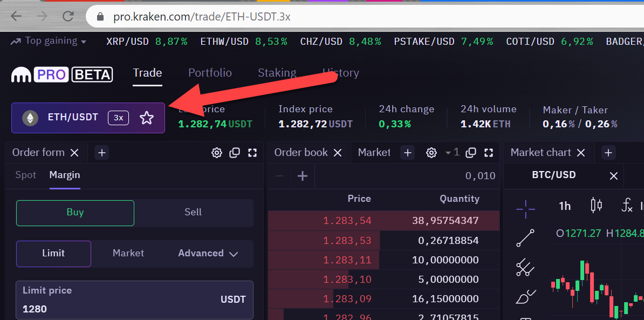Switch to the Margin tab
This screenshot has height=320, width=644.
[x=65, y=175]
